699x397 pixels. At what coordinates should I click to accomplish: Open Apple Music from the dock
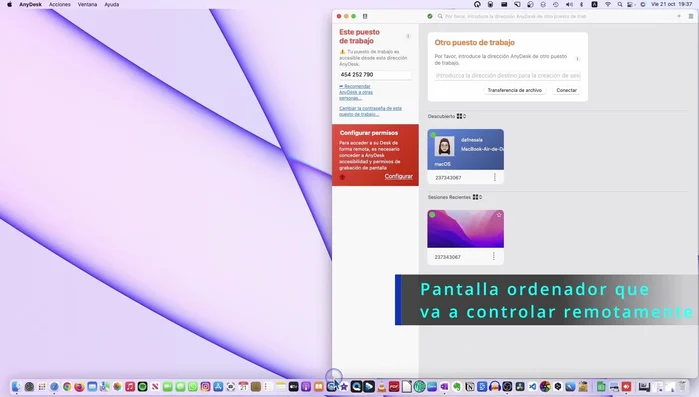130,387
